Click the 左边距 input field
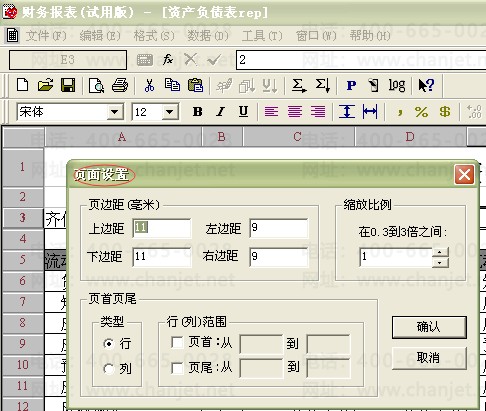Image resolution: width=486 pixels, height=411 pixels. click(278, 228)
